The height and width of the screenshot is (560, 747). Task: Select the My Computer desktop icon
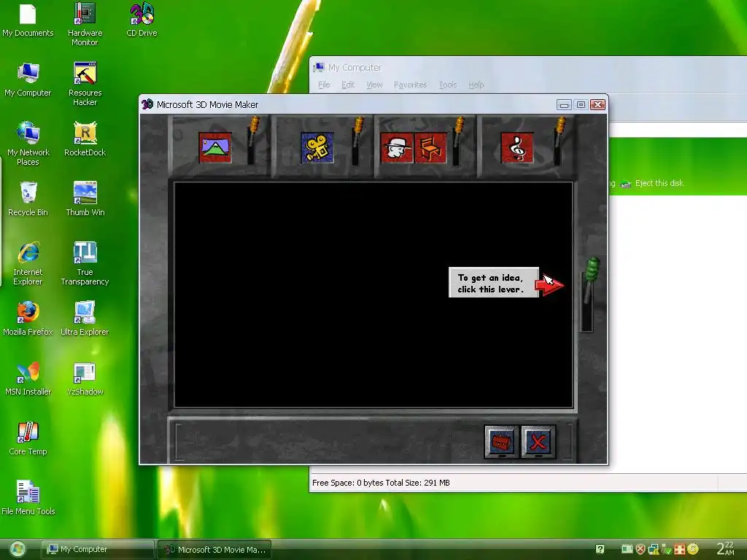tap(28, 80)
